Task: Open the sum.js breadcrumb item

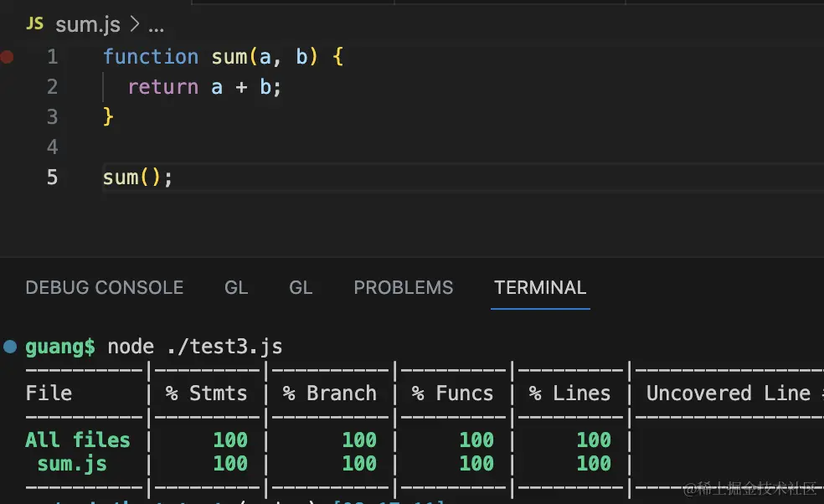Action: tap(88, 25)
